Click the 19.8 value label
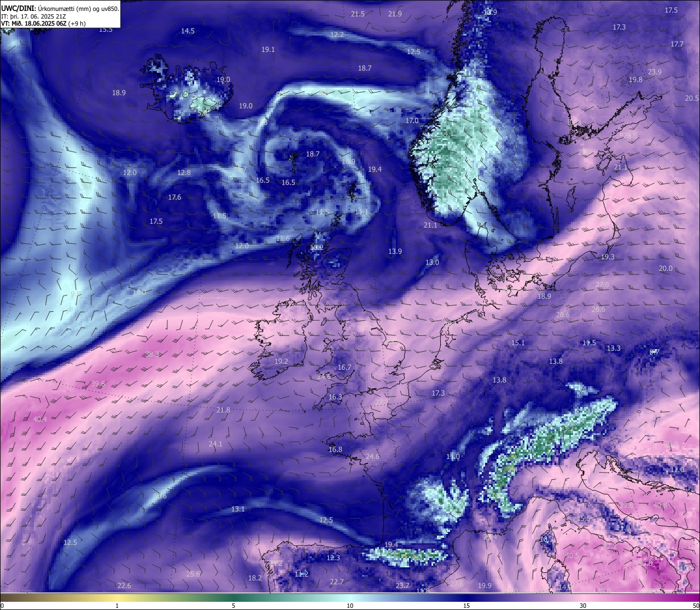The height and width of the screenshot is (610, 700). point(635,79)
